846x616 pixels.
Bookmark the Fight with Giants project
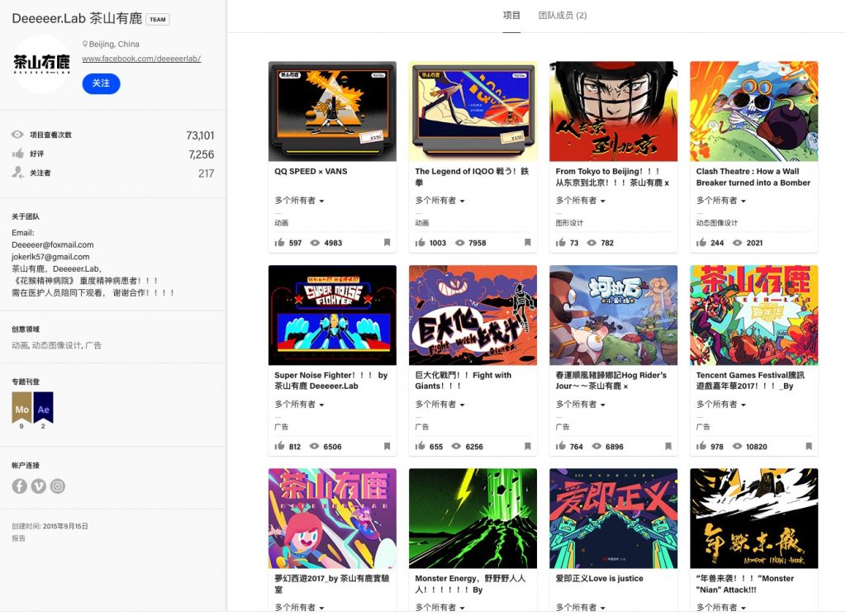pyautogui.click(x=528, y=446)
